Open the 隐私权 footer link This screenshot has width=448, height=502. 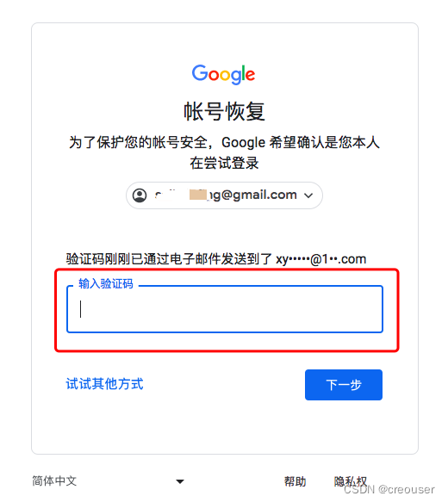pyautogui.click(x=351, y=481)
